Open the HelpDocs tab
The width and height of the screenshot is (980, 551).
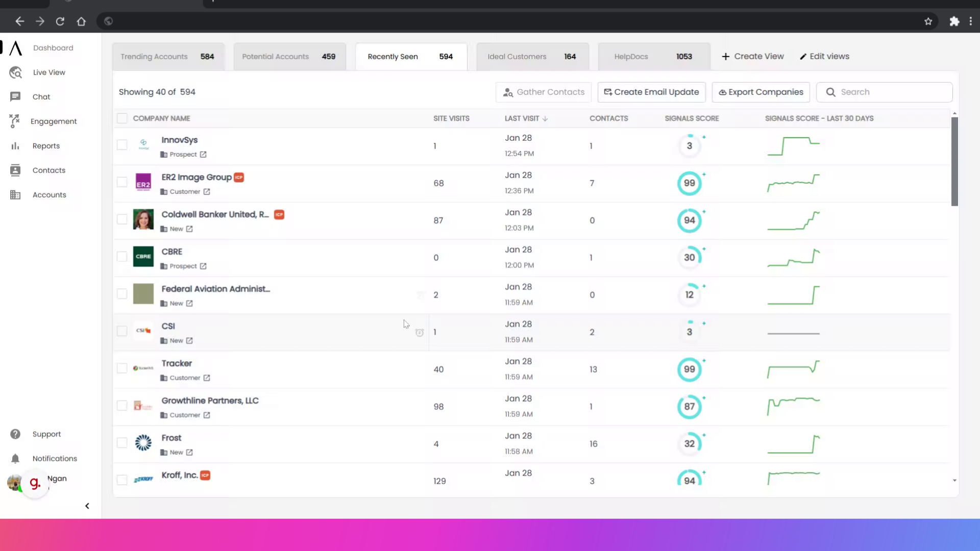coord(654,57)
